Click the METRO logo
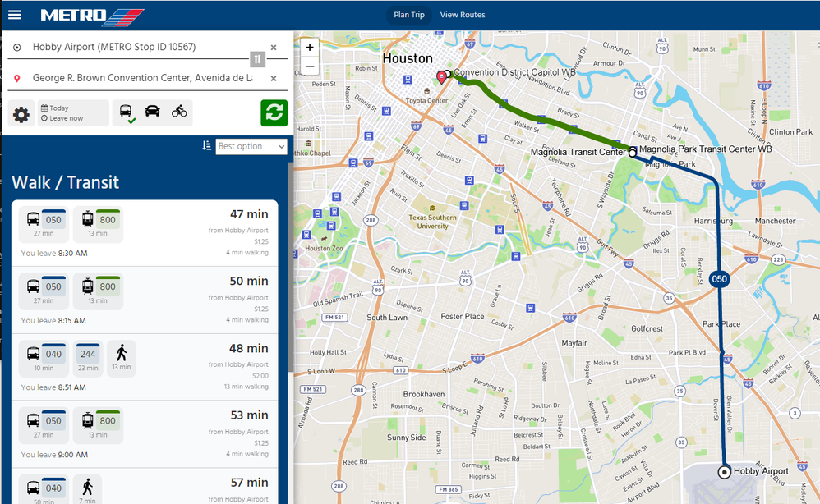Screen dimensions: 820x504 (92, 16)
